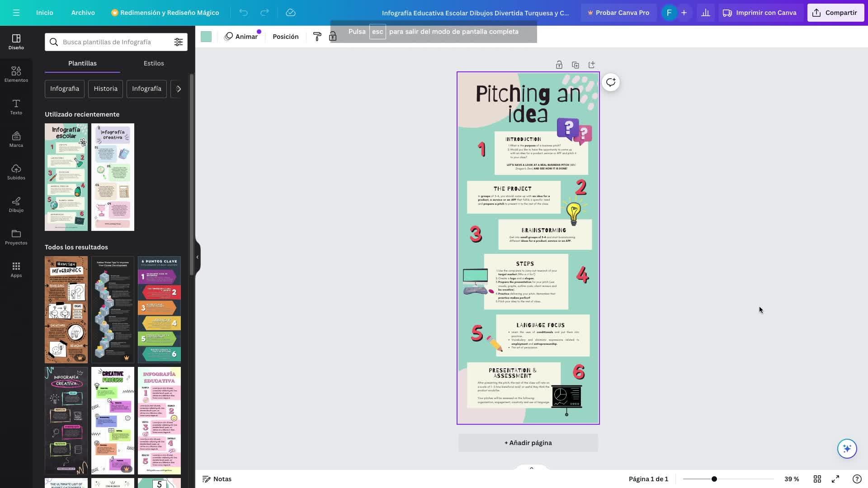The width and height of the screenshot is (868, 488).
Task: Click the Compartir button
Action: click(835, 13)
